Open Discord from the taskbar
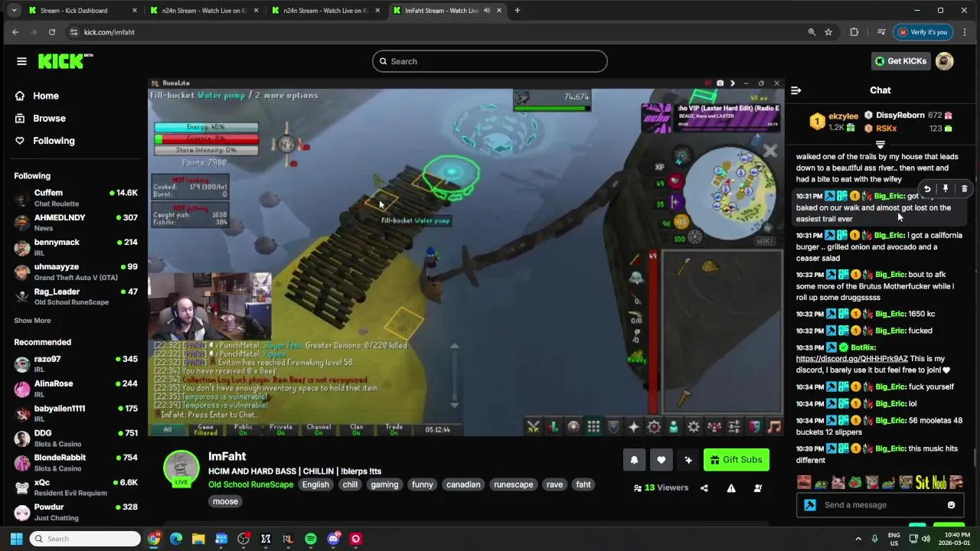The image size is (980, 551). click(x=333, y=539)
